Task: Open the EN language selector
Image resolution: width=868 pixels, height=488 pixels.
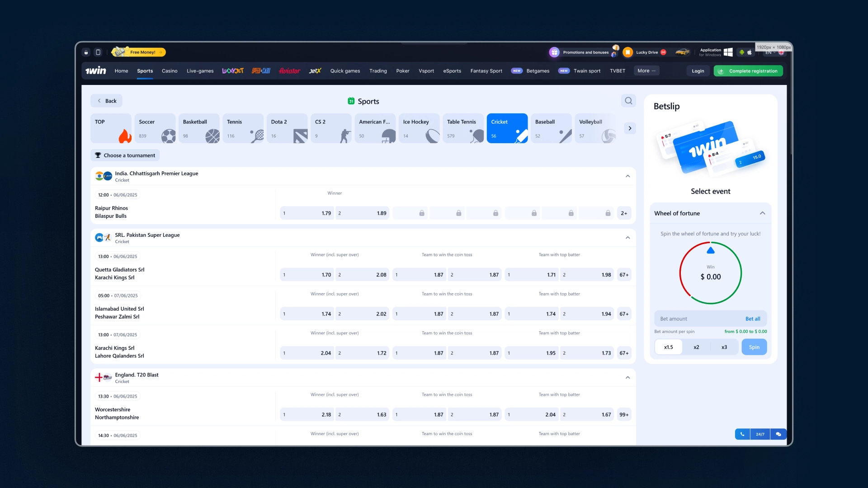Action: tap(774, 53)
